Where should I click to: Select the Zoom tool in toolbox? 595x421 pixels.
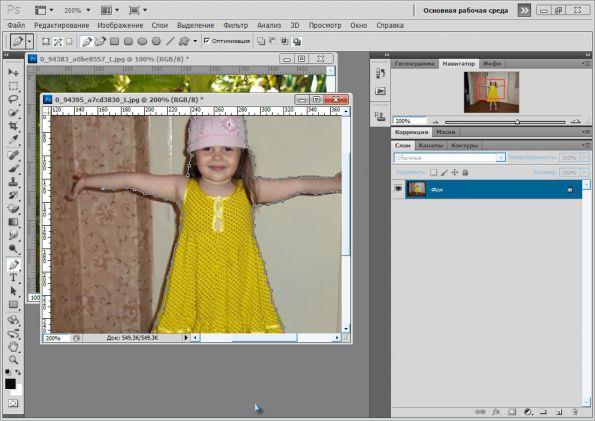point(13,360)
